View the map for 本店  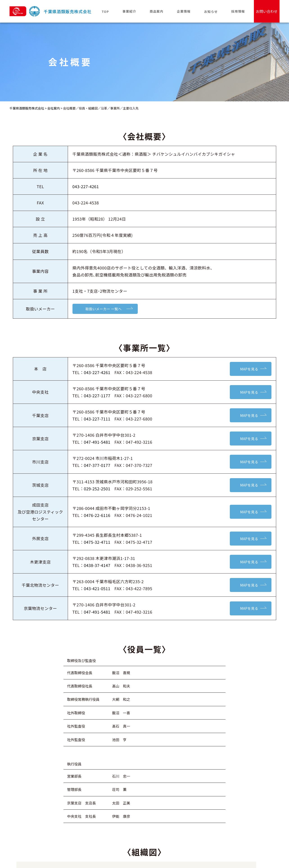click(x=250, y=369)
